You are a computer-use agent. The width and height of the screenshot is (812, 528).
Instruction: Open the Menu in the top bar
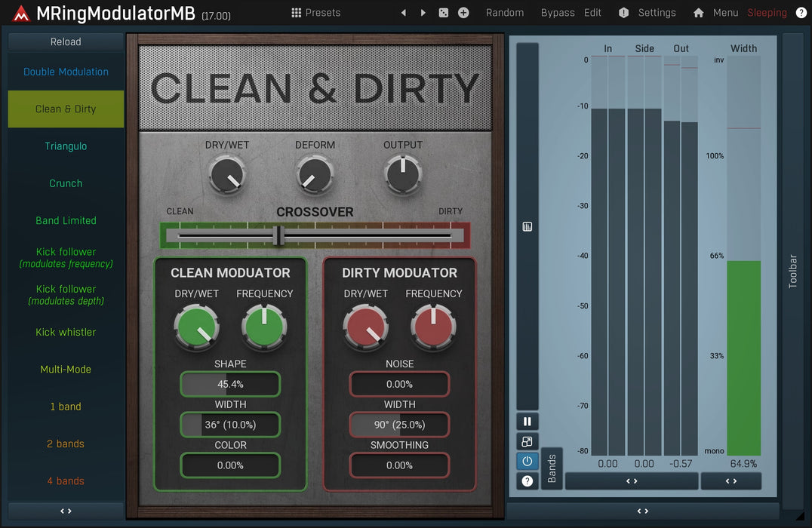[x=725, y=12]
